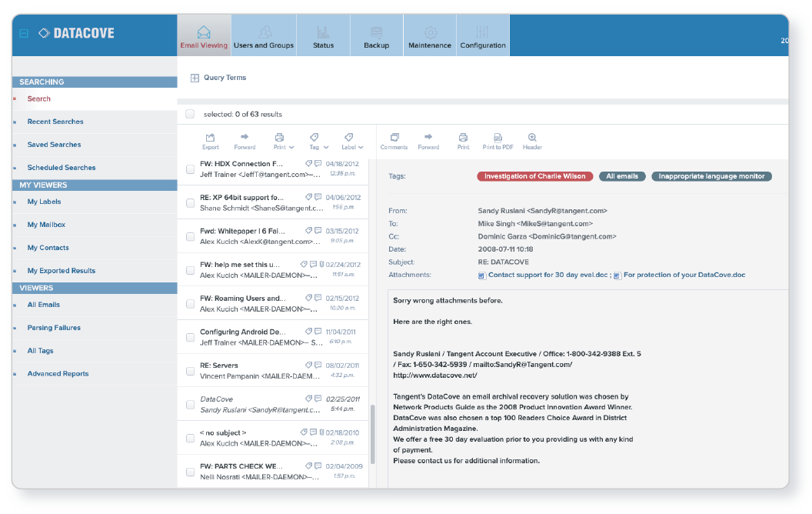Open the Users and Groups tab

(x=264, y=35)
